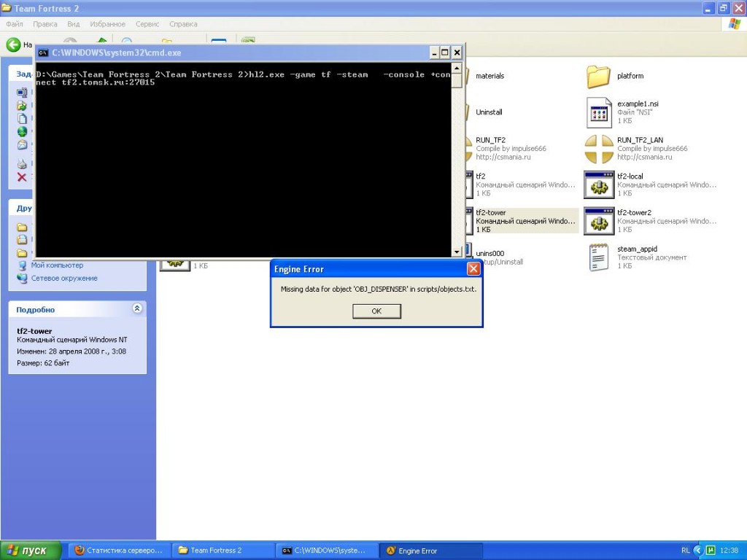The width and height of the screenshot is (747, 560).
Task: Click the Сетевое окружение network icon
Action: [22, 278]
